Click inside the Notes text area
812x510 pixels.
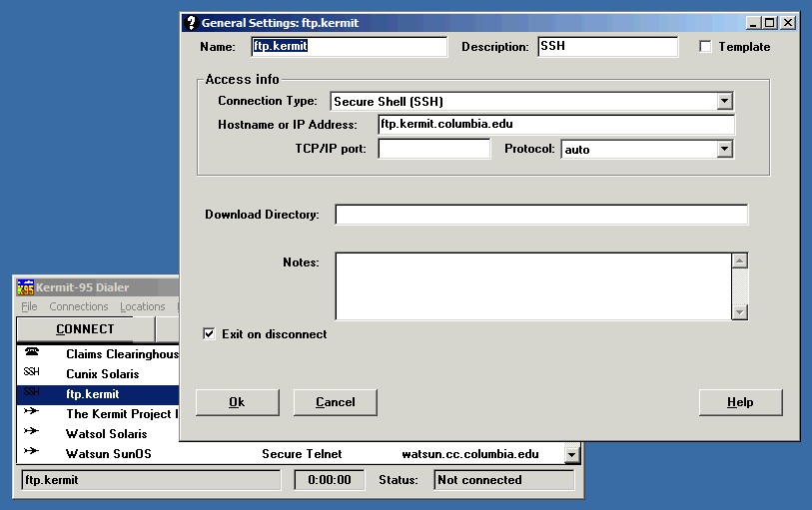533,286
